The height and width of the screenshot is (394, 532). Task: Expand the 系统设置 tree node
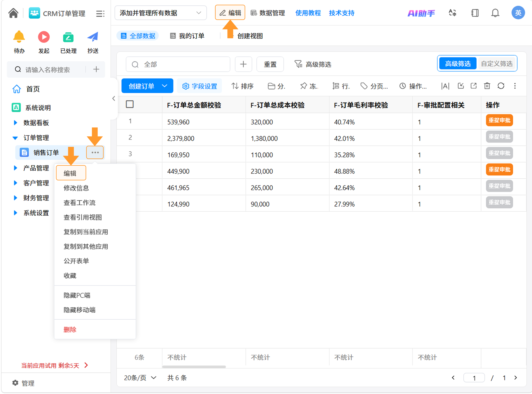pyautogui.click(x=16, y=213)
